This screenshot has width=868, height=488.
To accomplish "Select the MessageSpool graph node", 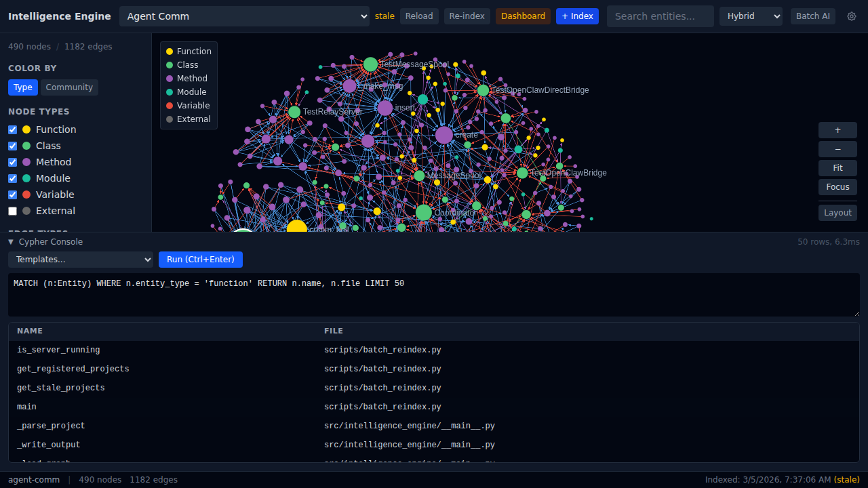I will (419, 176).
